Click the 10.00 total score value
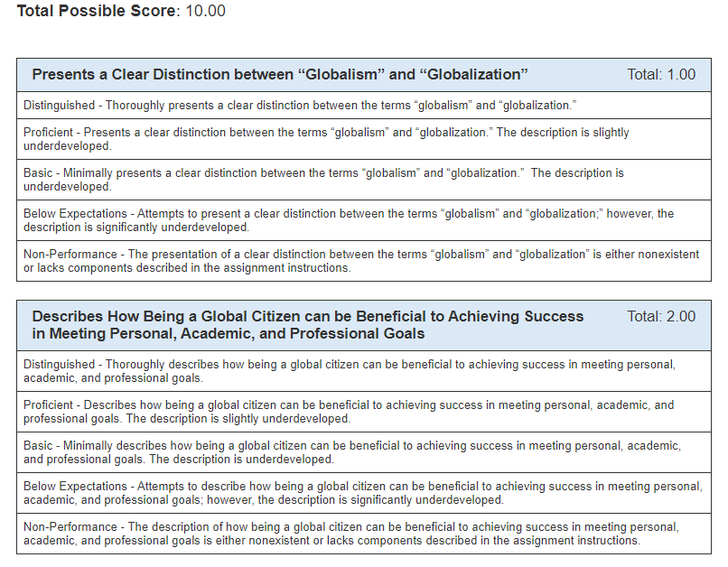The width and height of the screenshot is (728, 567). tap(206, 11)
